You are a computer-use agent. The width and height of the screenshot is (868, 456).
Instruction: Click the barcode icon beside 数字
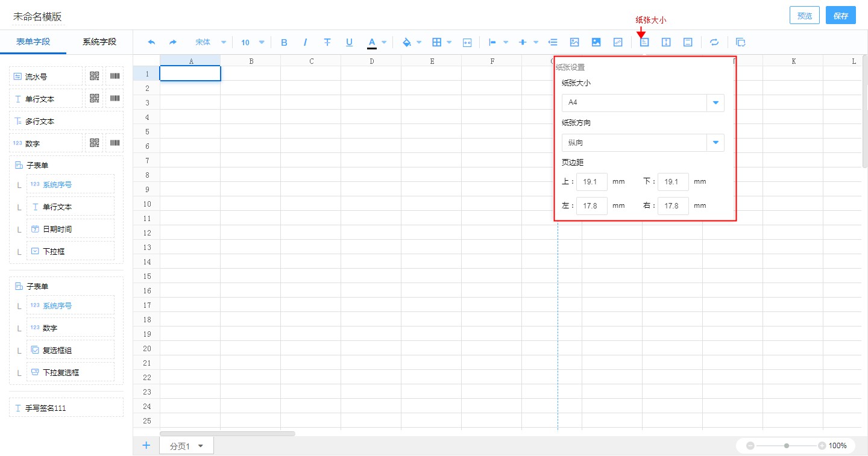pos(115,143)
